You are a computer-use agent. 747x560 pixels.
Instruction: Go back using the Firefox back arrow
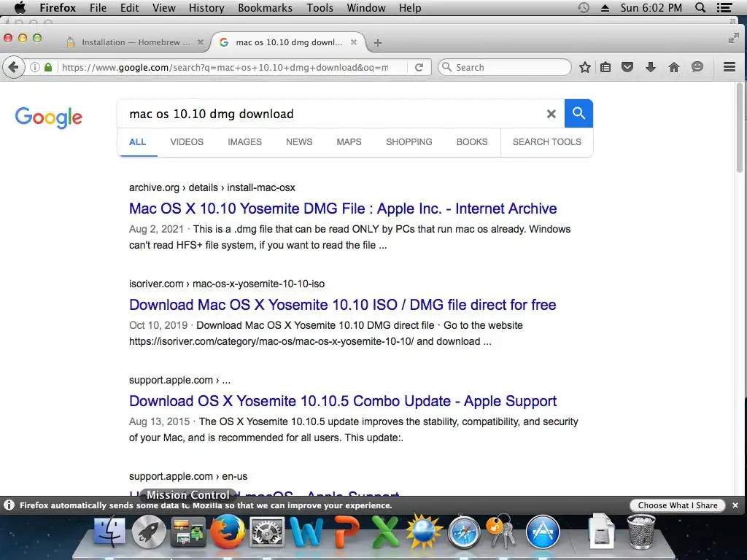[13, 67]
